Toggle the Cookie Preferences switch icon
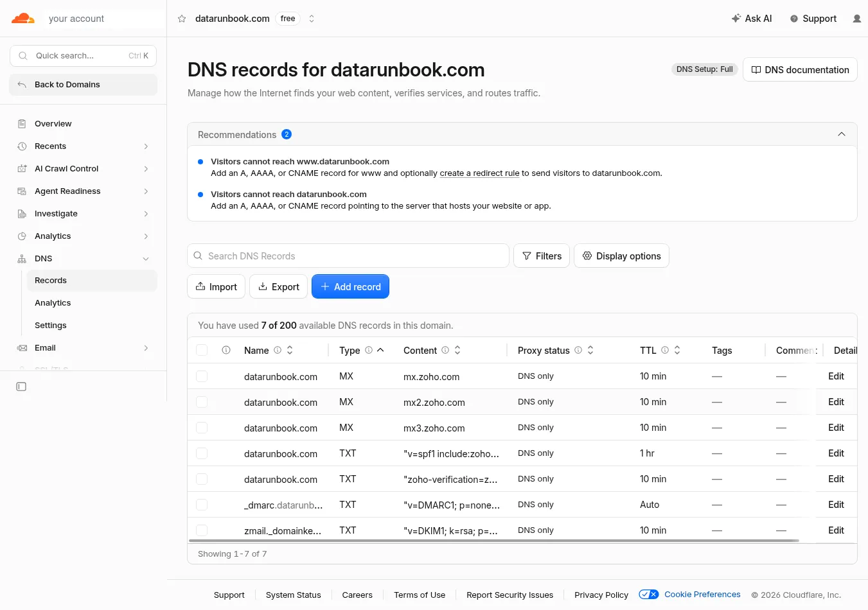Image resolution: width=868 pixels, height=610 pixels. [649, 595]
